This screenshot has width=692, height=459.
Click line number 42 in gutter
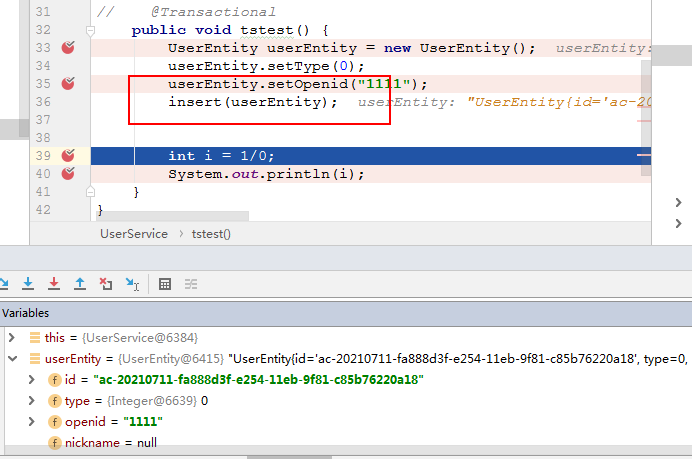click(43, 210)
